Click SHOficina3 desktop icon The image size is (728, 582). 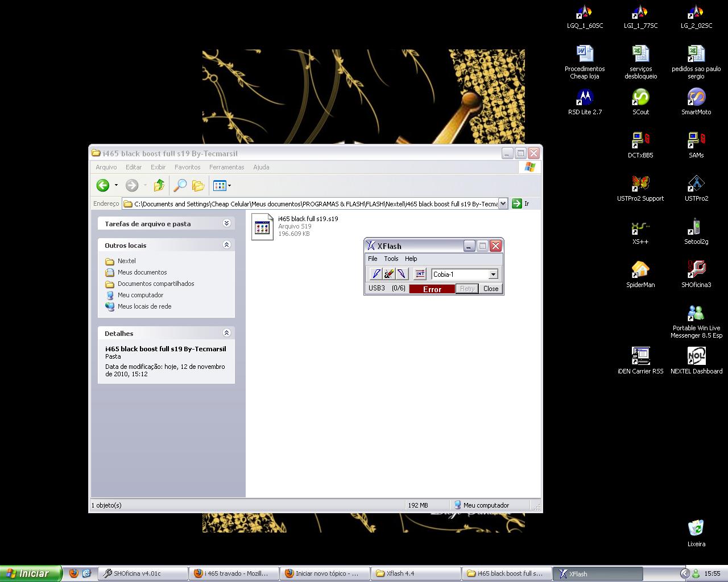696,275
